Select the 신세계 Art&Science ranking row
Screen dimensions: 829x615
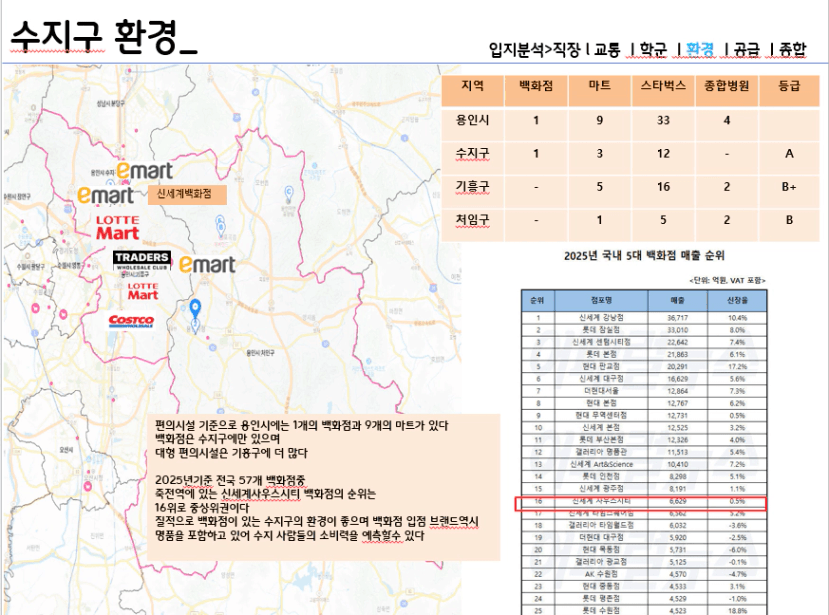(644, 464)
